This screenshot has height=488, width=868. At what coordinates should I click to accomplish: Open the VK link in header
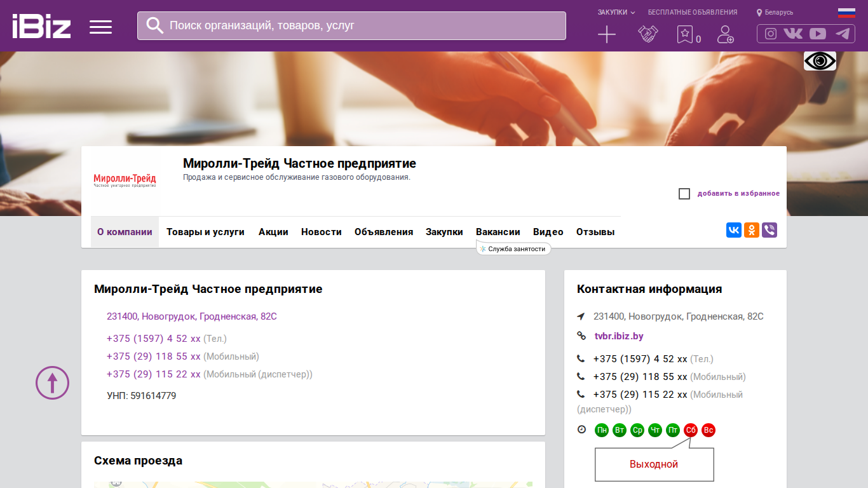click(793, 34)
